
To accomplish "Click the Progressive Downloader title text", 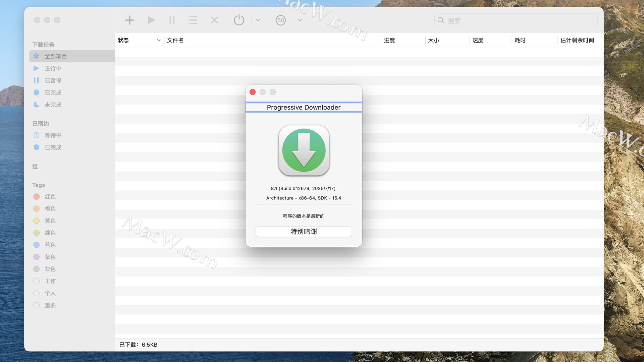I will point(304,107).
